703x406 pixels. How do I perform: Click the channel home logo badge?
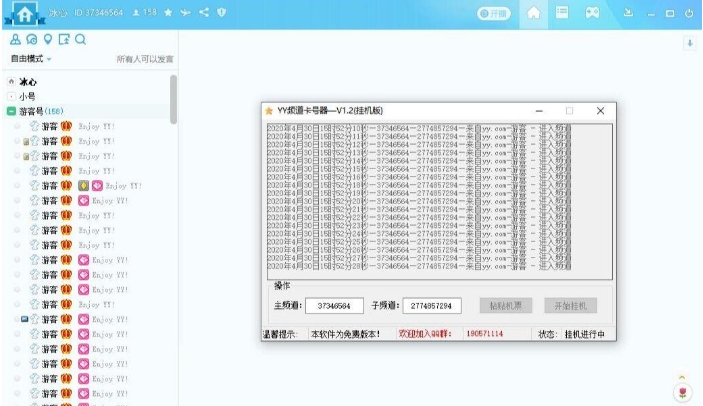(25, 13)
